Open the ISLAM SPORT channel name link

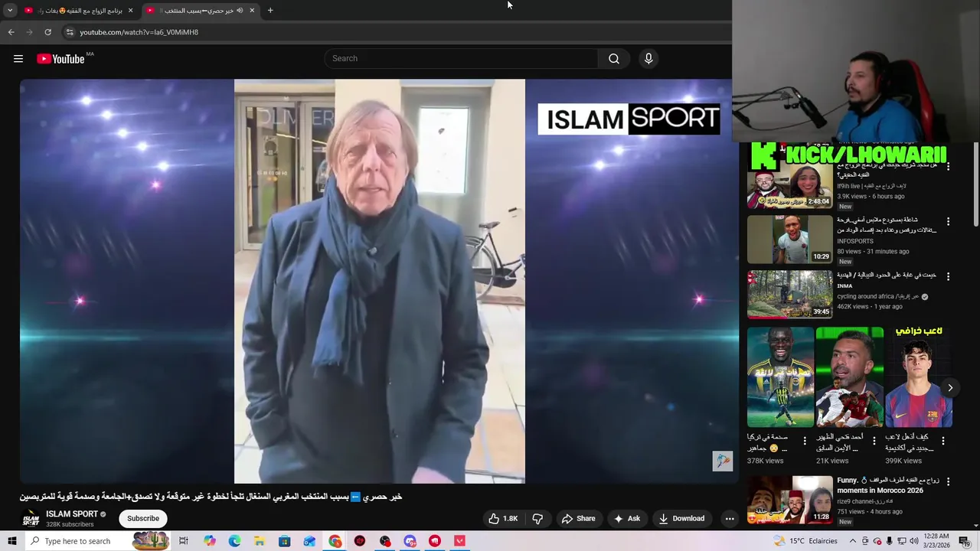click(x=72, y=514)
